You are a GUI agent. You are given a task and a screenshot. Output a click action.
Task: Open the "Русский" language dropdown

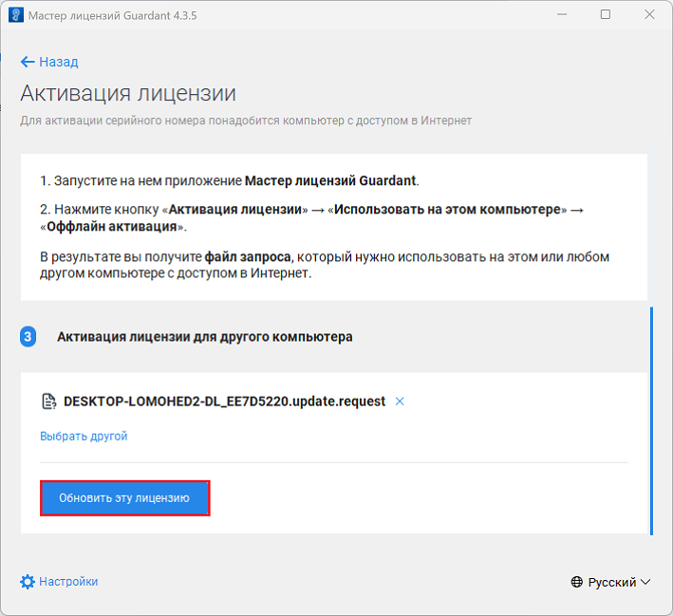[x=612, y=582]
